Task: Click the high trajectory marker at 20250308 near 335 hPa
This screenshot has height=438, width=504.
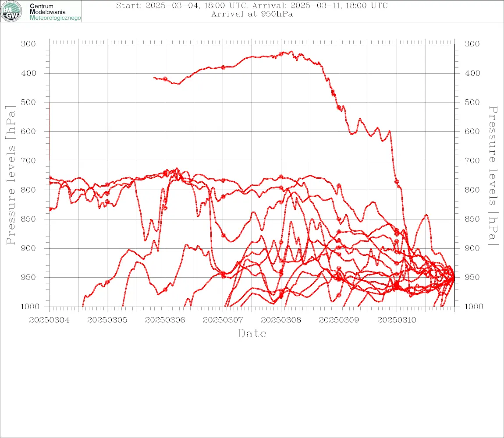Action: [281, 54]
